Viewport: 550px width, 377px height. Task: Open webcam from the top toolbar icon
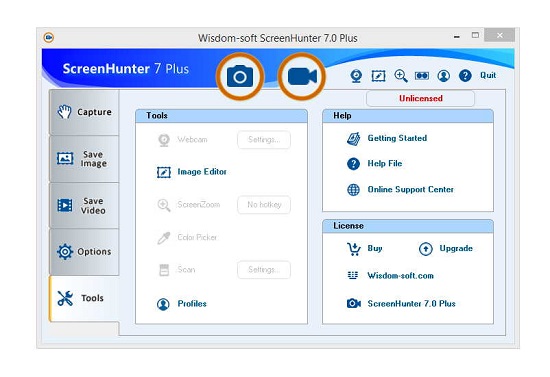(x=356, y=76)
